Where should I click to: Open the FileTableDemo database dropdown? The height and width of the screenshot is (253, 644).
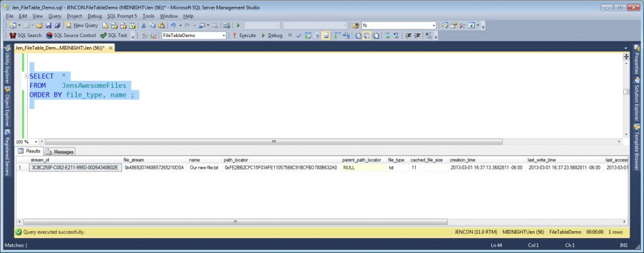[x=224, y=36]
